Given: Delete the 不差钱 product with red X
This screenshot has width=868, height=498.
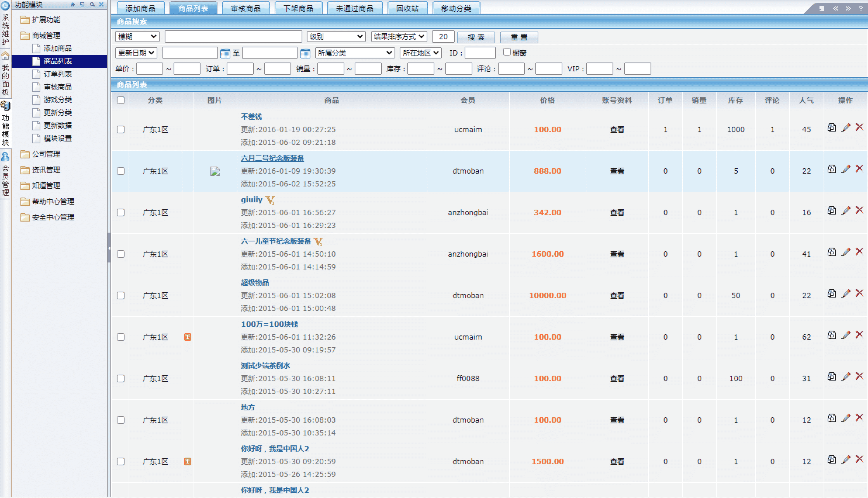Looking at the screenshot, I should point(859,127).
